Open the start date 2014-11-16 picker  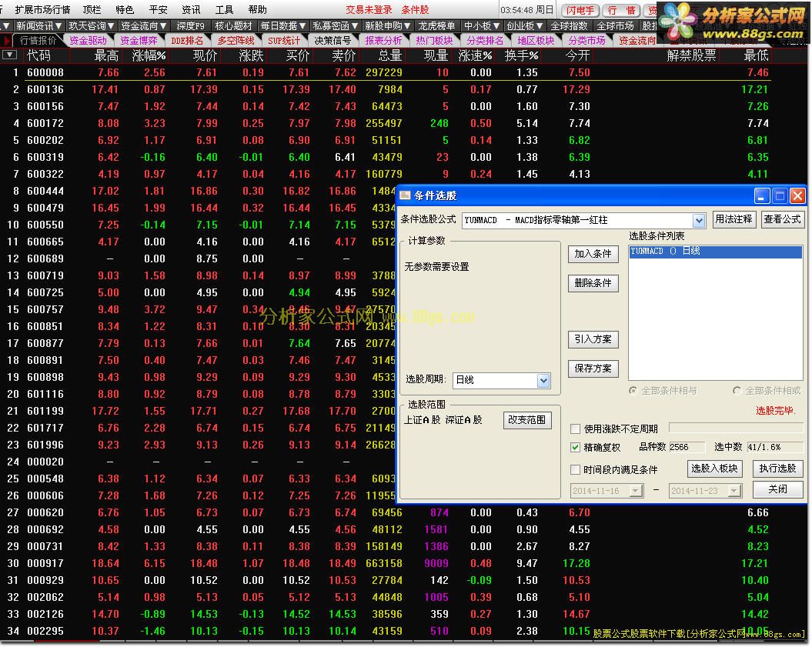coord(636,490)
